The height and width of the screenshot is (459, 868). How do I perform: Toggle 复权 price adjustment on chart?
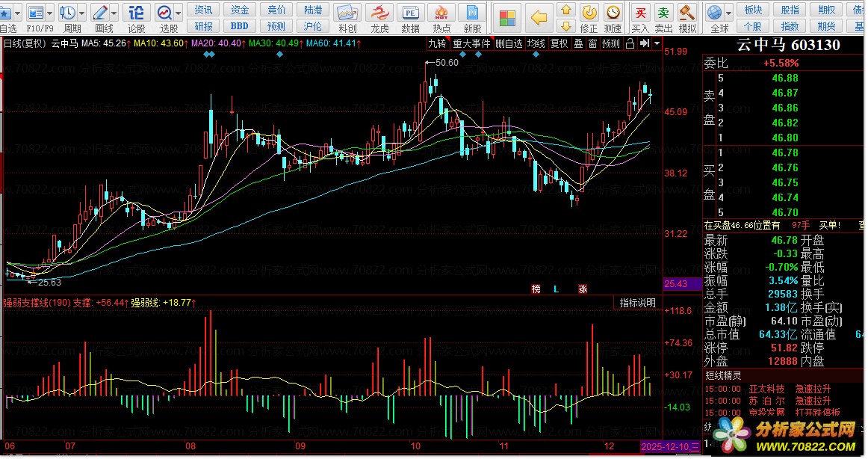pos(559,43)
